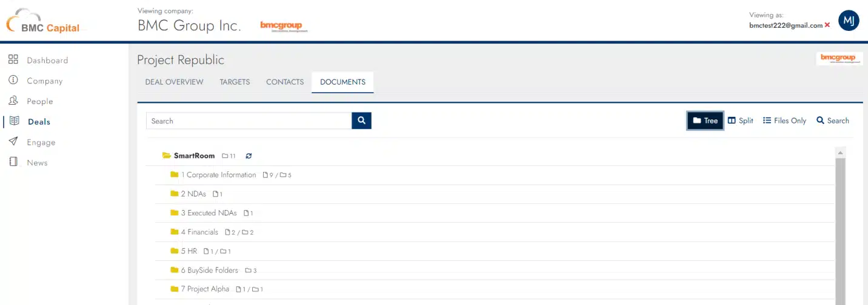The height and width of the screenshot is (305, 868).
Task: Remove viewing-as user with red X
Action: coord(827,25)
